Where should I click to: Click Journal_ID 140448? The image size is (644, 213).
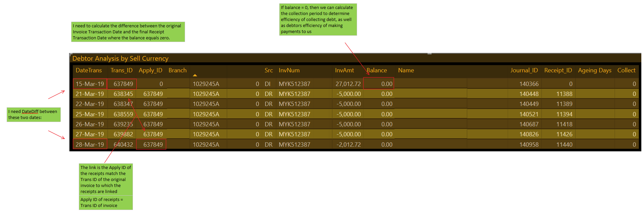pos(529,94)
